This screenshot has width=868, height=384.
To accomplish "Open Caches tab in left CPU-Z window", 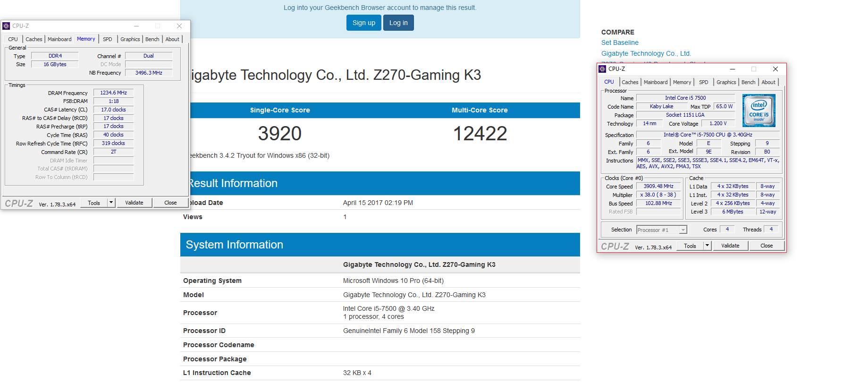I will click(34, 39).
